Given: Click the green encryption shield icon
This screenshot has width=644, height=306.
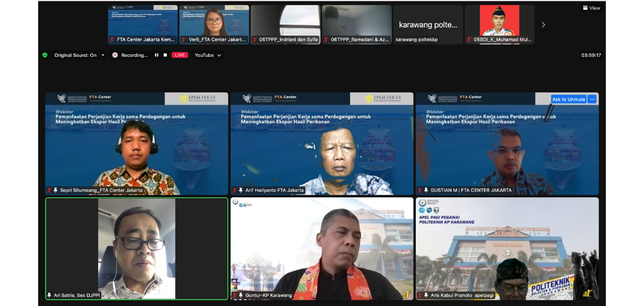Looking at the screenshot, I should coord(45,55).
